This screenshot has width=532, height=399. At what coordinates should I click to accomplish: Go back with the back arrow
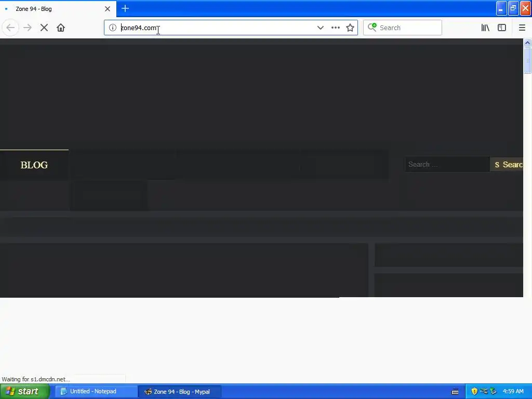pyautogui.click(x=10, y=28)
